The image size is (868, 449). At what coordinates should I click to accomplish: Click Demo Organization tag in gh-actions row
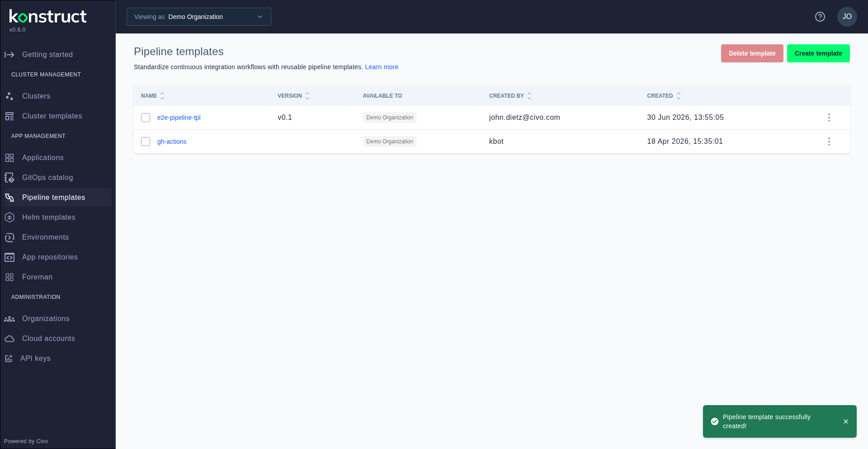(390, 142)
